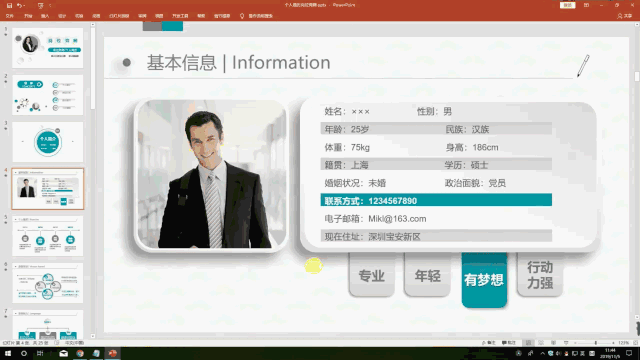Click the 登录 sign-in button in title bar

(x=567, y=5)
